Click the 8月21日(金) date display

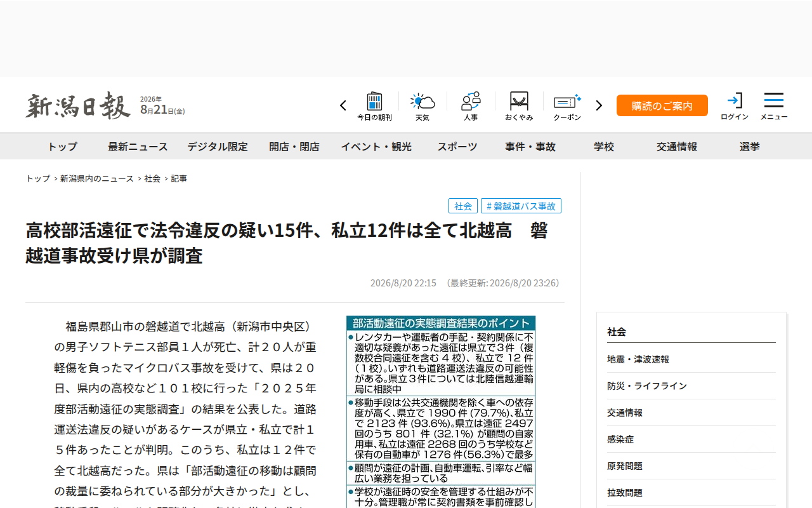pyautogui.click(x=162, y=110)
